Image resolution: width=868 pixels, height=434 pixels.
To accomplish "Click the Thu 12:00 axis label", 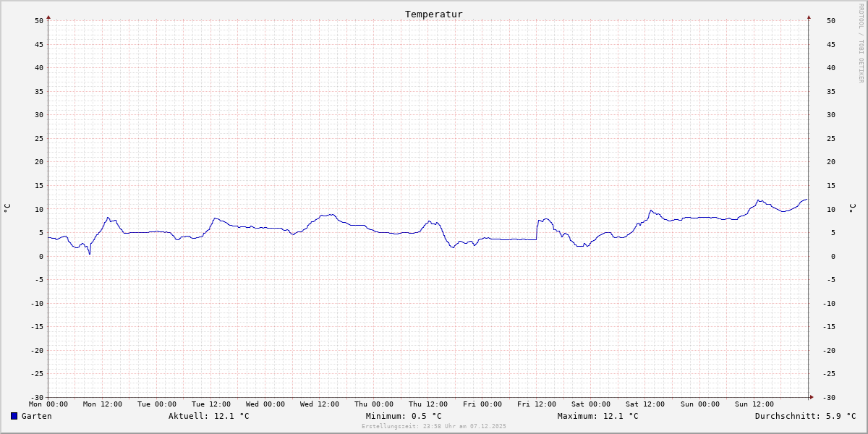I will point(428,404).
